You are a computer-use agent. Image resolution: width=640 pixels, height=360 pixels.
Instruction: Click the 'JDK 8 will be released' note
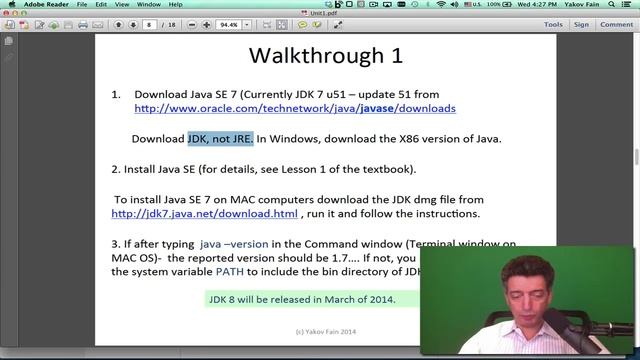click(302, 300)
